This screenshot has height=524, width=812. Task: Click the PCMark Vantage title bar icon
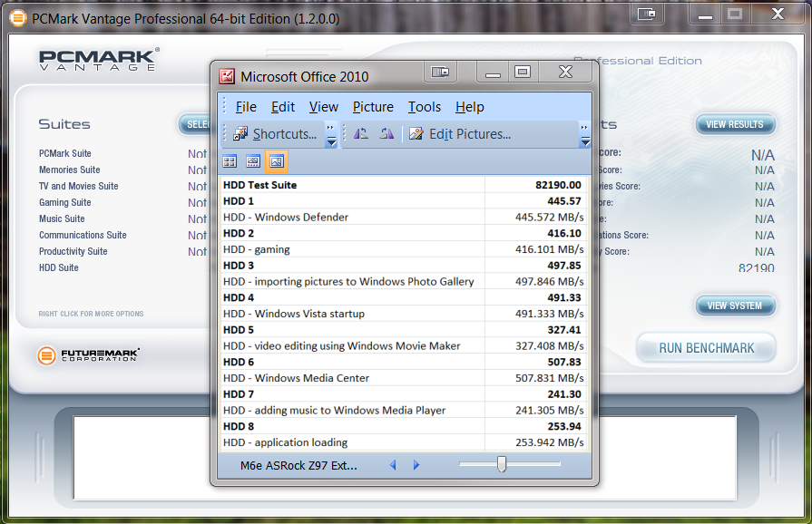(x=17, y=17)
